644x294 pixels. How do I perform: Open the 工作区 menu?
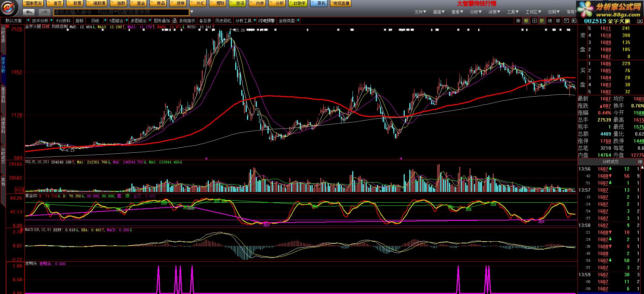(x=533, y=12)
